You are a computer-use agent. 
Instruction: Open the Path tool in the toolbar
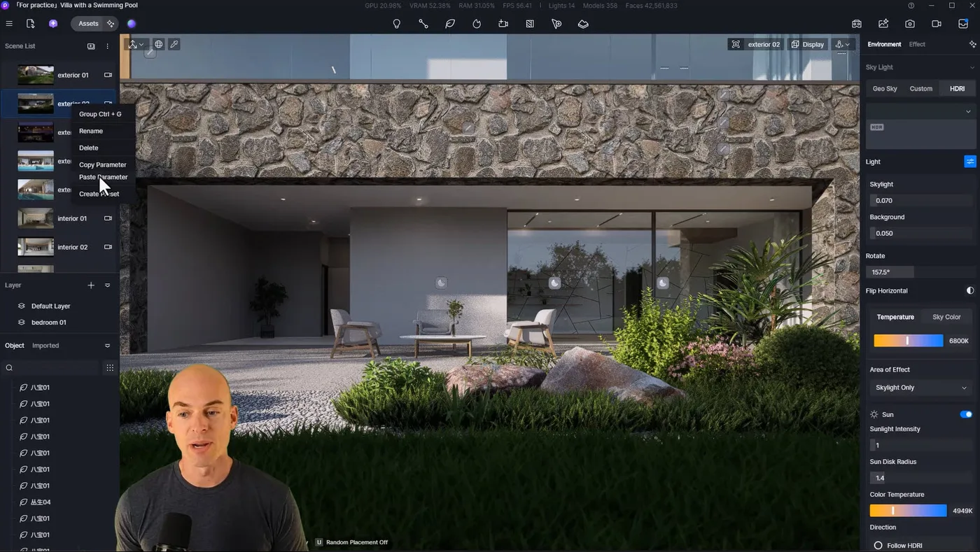tap(423, 23)
